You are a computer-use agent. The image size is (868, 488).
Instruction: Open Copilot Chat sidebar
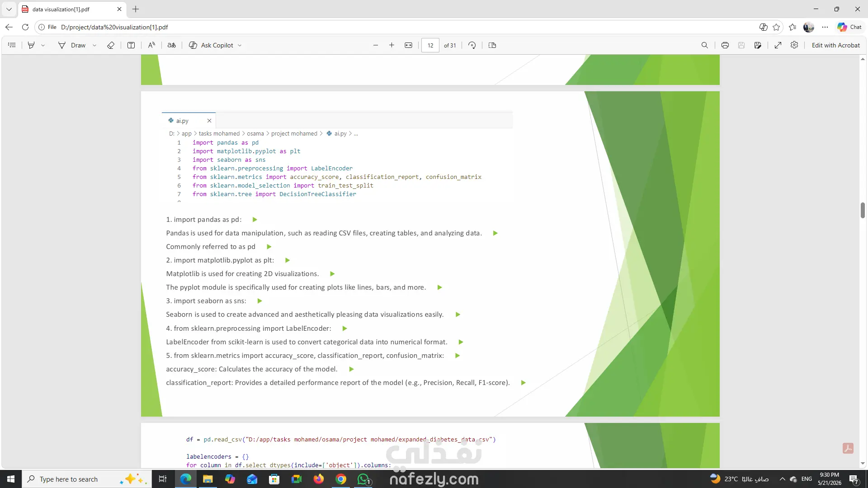click(849, 27)
